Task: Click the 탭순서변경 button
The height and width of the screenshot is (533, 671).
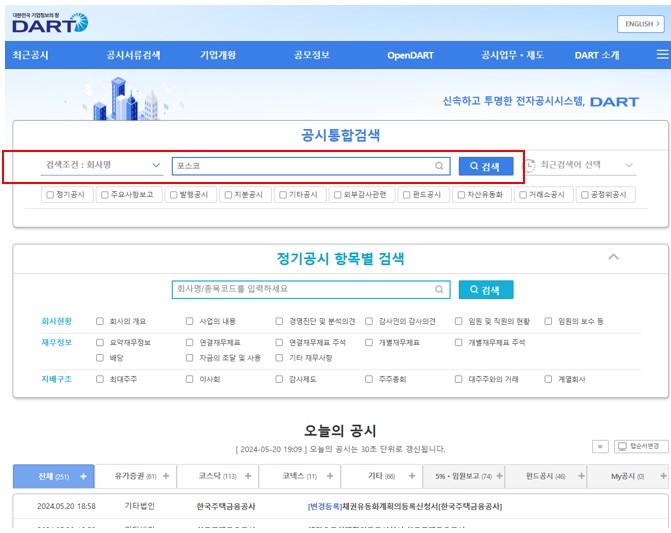Action: pyautogui.click(x=641, y=446)
